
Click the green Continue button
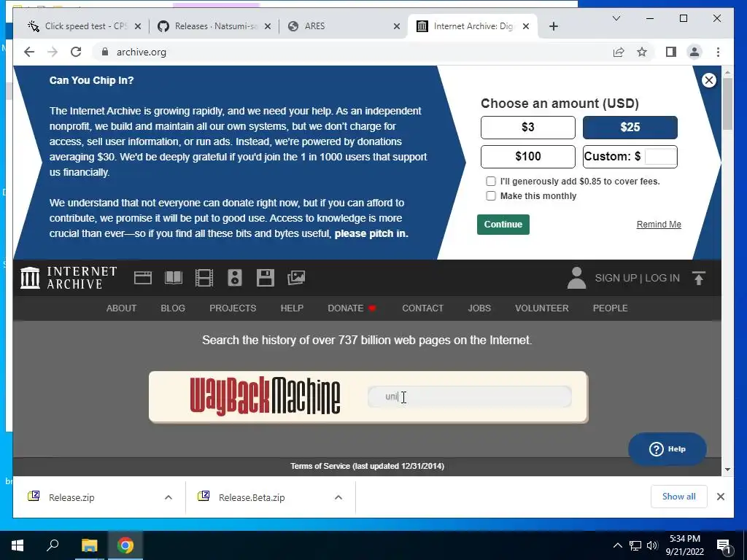click(503, 225)
